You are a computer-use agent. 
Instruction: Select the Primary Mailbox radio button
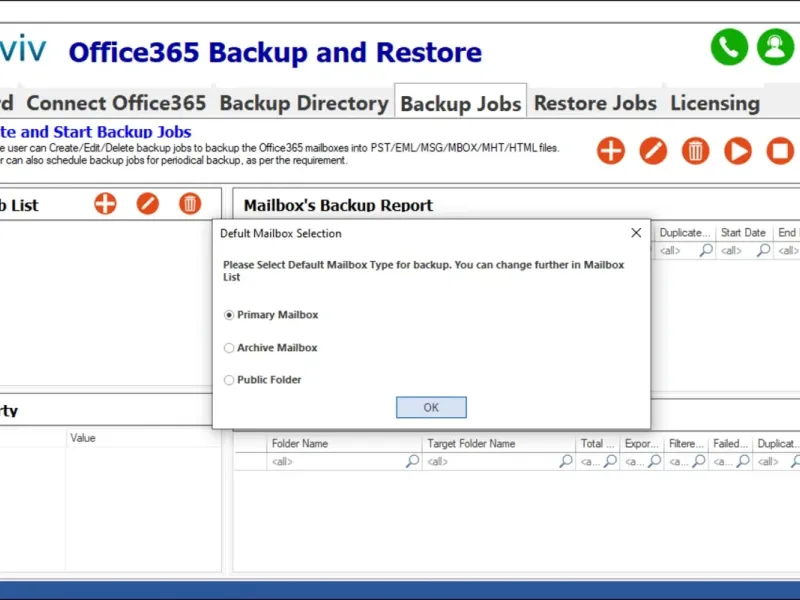point(229,315)
